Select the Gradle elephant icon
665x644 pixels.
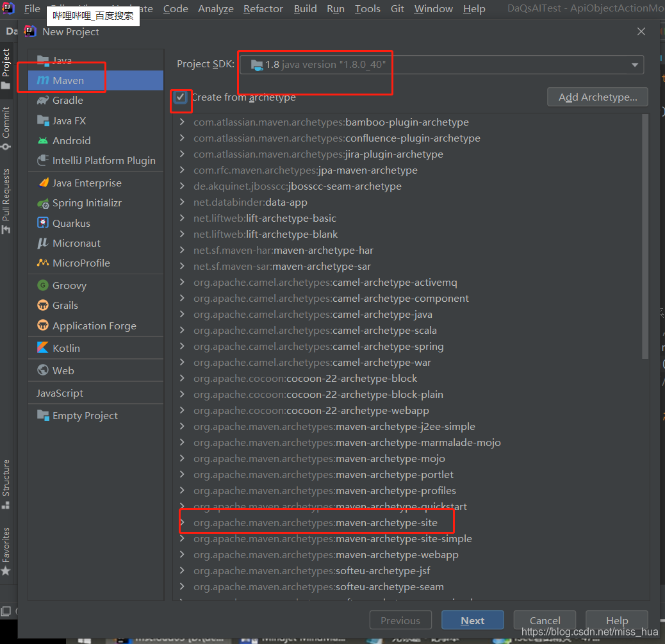coord(43,101)
